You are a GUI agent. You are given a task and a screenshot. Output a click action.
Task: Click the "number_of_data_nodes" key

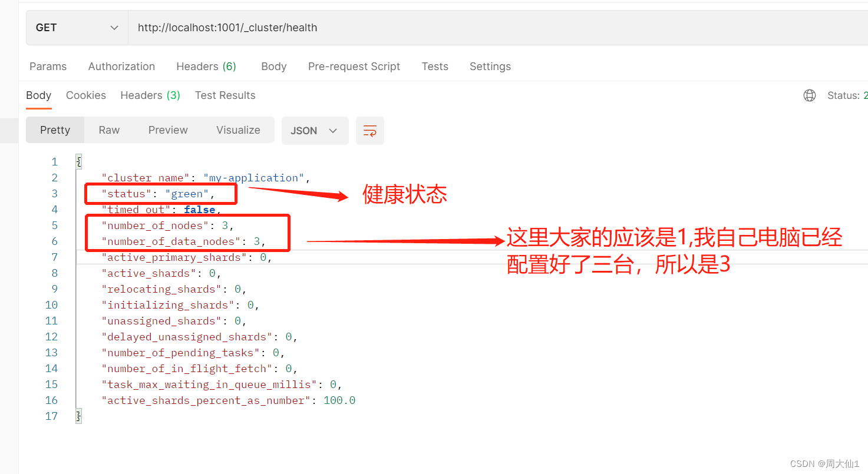click(x=172, y=241)
